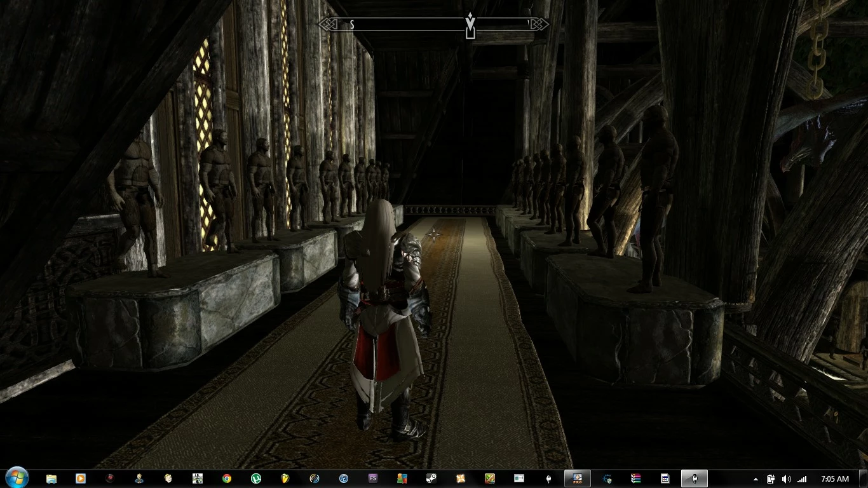Open FL Studio fruit icon

(285, 478)
